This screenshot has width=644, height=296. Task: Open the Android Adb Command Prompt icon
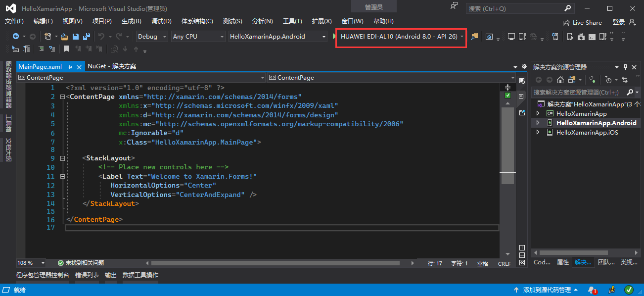[x=592, y=37]
